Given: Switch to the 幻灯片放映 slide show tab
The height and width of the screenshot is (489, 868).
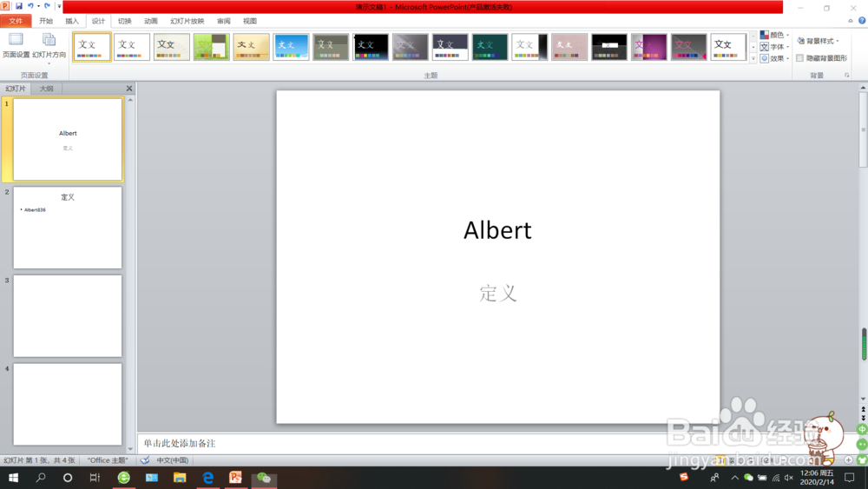Looking at the screenshot, I should (187, 21).
